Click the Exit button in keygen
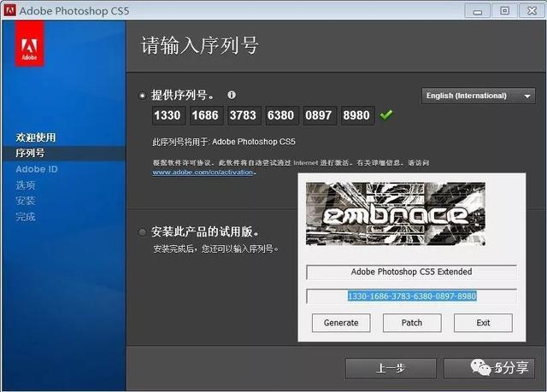The image size is (547, 392). [x=483, y=323]
